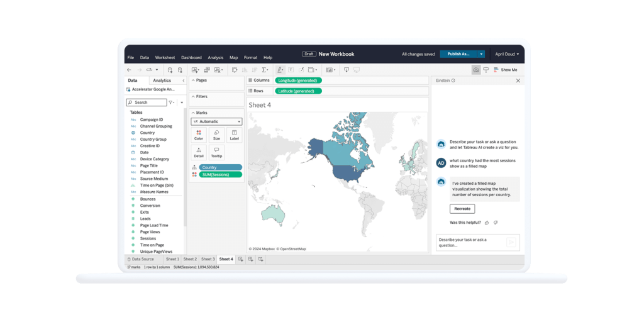Click the Download toolbar icon
Screen dimensions: 644x322
347,70
